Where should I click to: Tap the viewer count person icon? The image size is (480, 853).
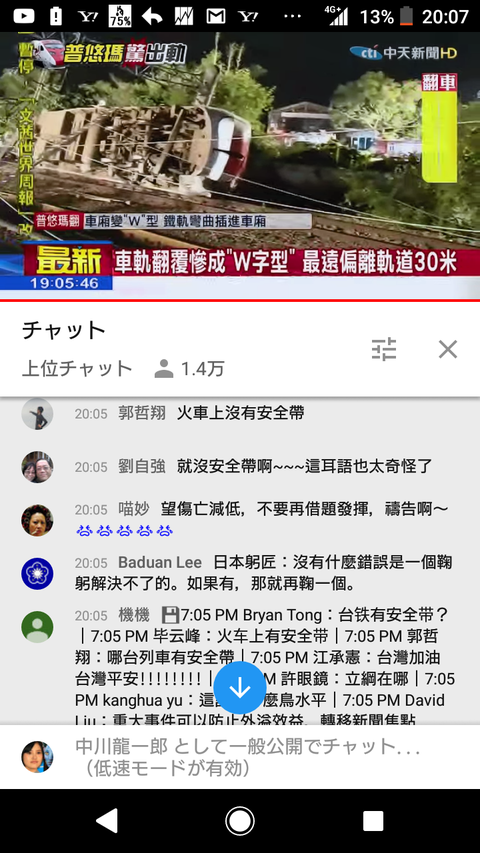[x=163, y=369]
